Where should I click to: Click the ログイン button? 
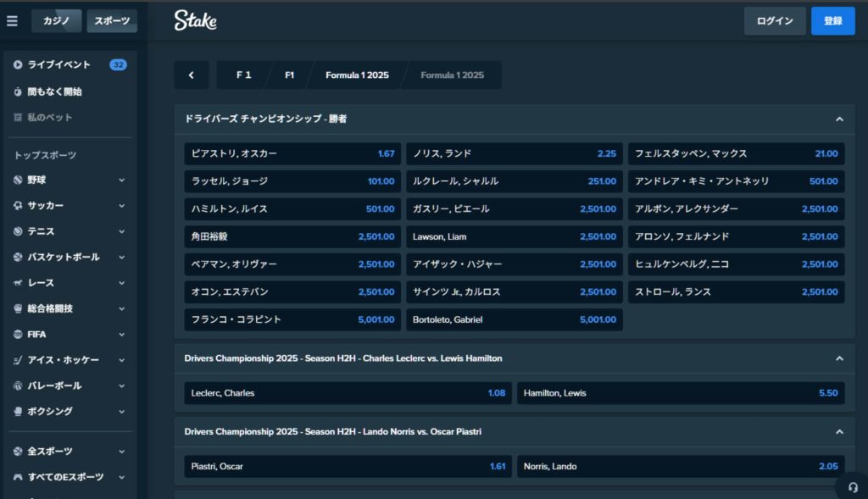775,21
